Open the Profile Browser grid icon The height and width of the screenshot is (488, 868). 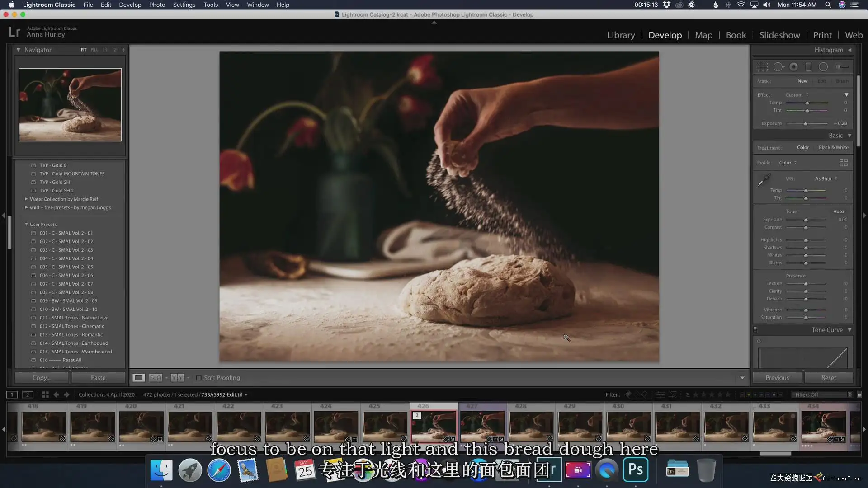point(844,163)
